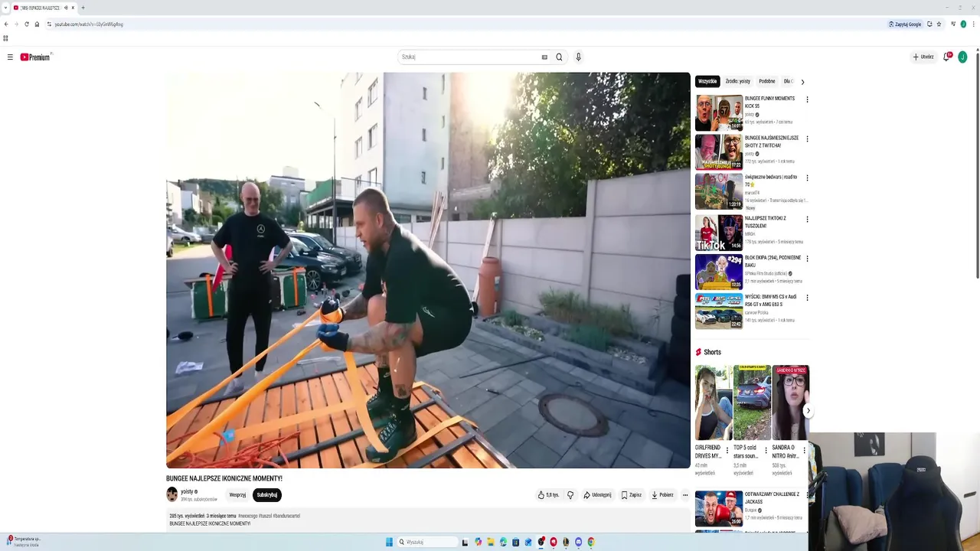Open the options menu for the WYŚCIG BMW M5 video
Viewport: 980px width, 551px height.
pos(807,298)
